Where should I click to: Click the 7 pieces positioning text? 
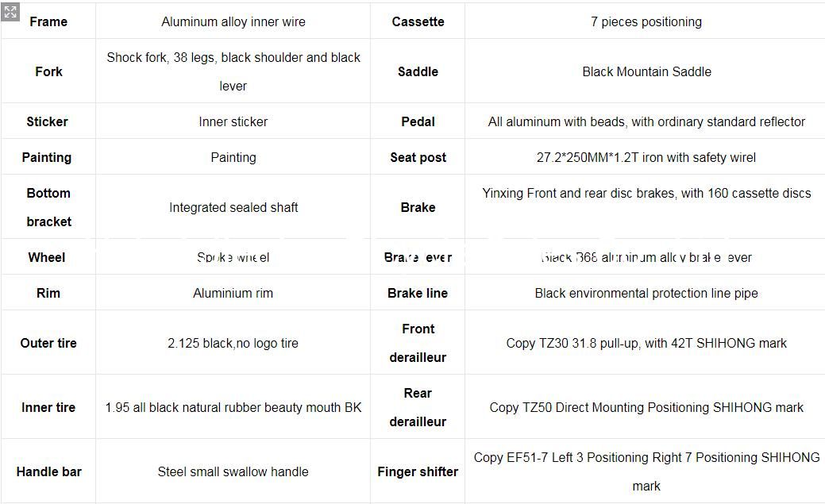[x=646, y=21]
